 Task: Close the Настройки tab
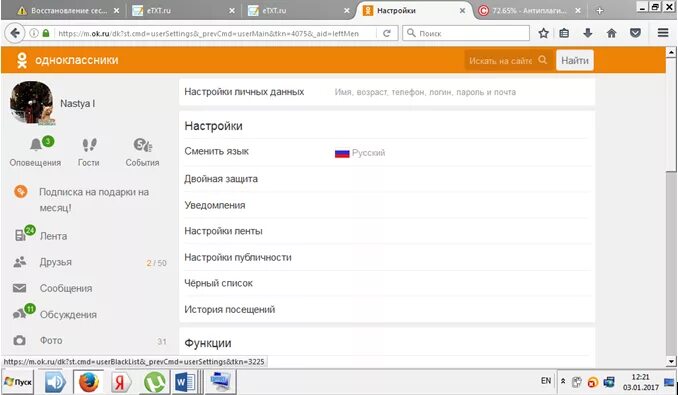click(462, 11)
